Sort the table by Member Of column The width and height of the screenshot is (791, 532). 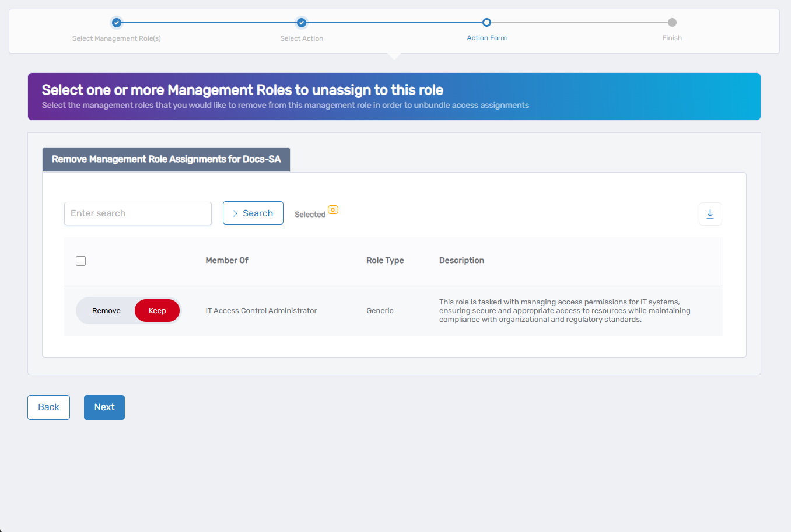[227, 260]
